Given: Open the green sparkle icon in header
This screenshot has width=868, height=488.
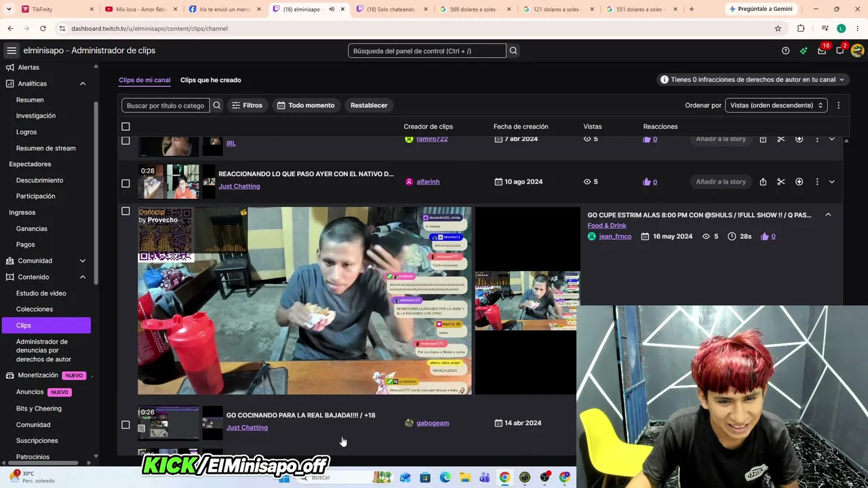Looking at the screenshot, I should coord(804,51).
